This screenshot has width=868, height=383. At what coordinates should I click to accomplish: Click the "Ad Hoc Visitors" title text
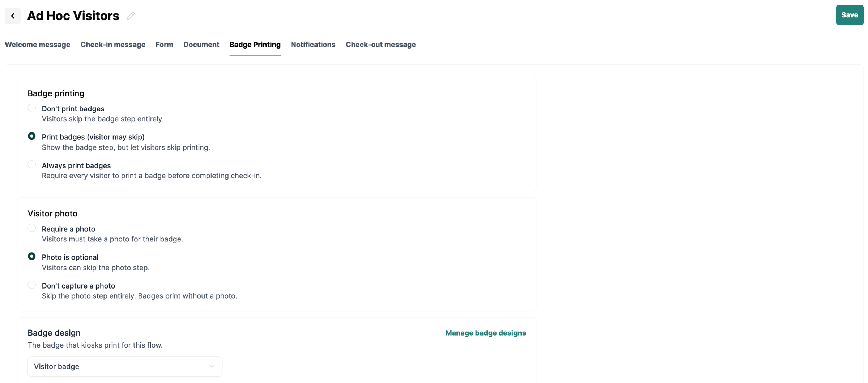[73, 16]
